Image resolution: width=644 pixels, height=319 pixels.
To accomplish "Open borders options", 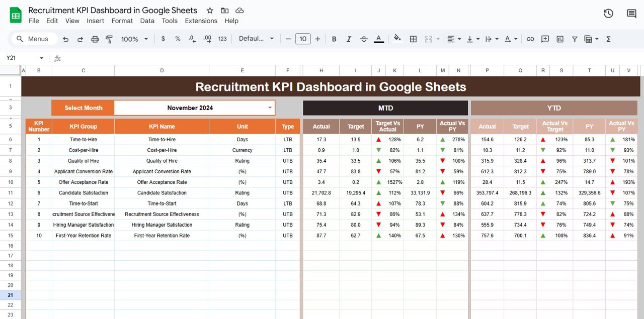I will pyautogui.click(x=413, y=39).
